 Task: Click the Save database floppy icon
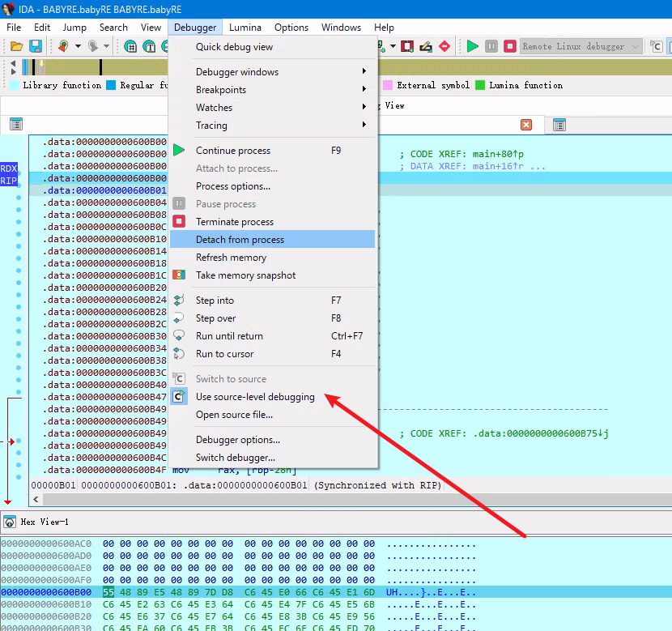tap(36, 46)
